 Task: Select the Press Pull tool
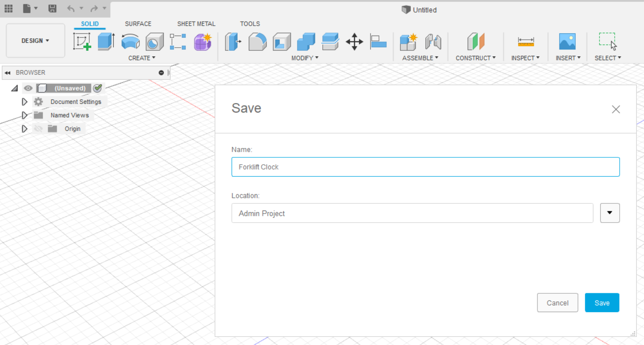[x=233, y=42]
